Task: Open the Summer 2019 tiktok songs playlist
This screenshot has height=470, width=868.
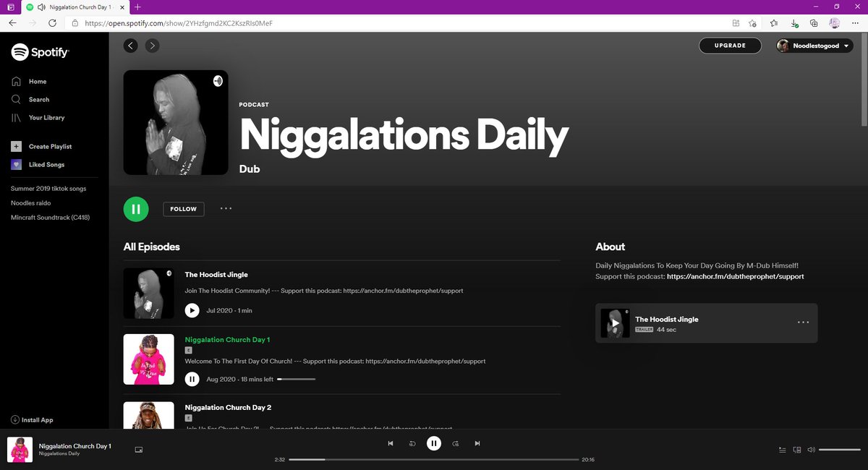Action: tap(48, 189)
